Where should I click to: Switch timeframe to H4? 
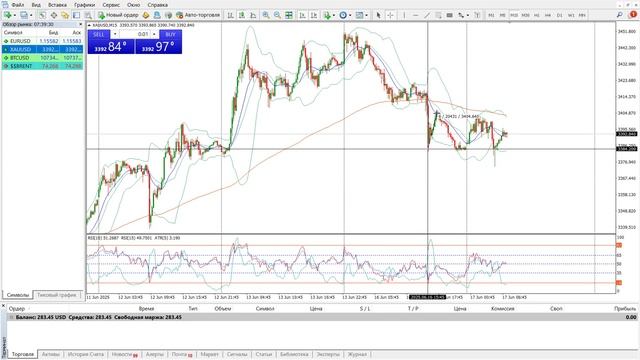click(x=548, y=15)
